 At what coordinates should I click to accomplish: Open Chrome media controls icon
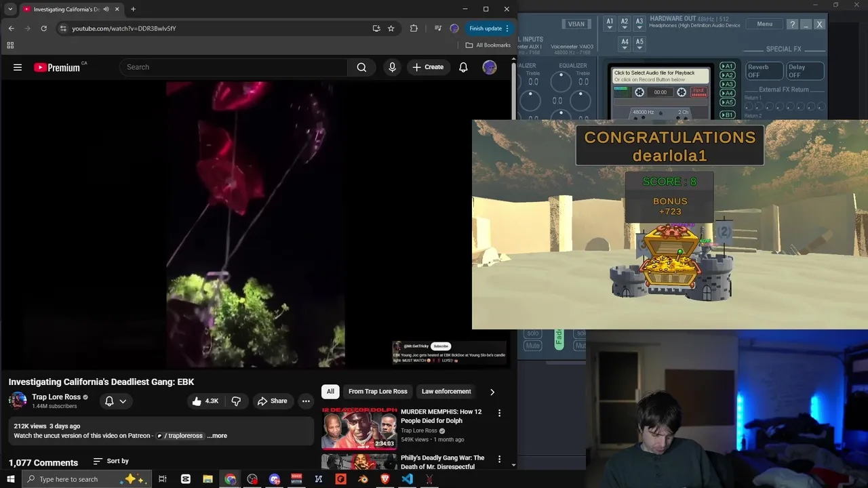[437, 28]
